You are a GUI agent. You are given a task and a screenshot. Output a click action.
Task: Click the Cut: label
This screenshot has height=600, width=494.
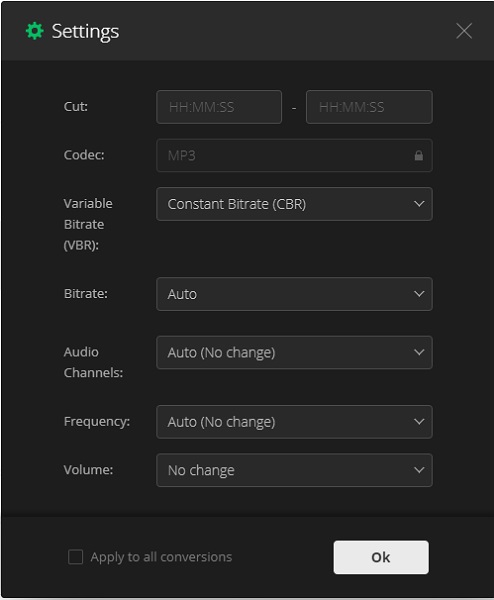click(x=76, y=106)
